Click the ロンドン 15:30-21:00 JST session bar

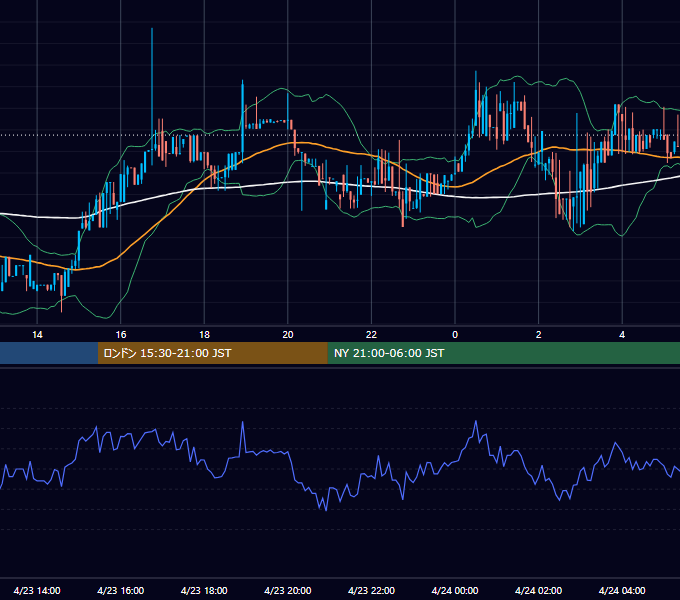click(x=212, y=353)
